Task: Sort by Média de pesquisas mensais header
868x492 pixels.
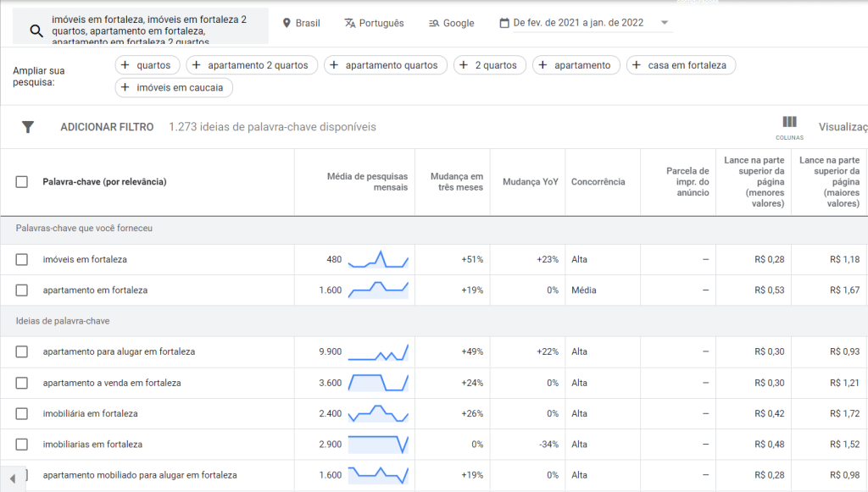Action: pos(367,182)
